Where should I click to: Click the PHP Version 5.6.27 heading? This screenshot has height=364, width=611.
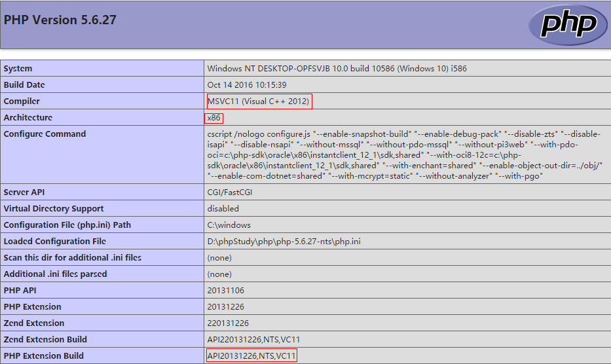coord(60,20)
